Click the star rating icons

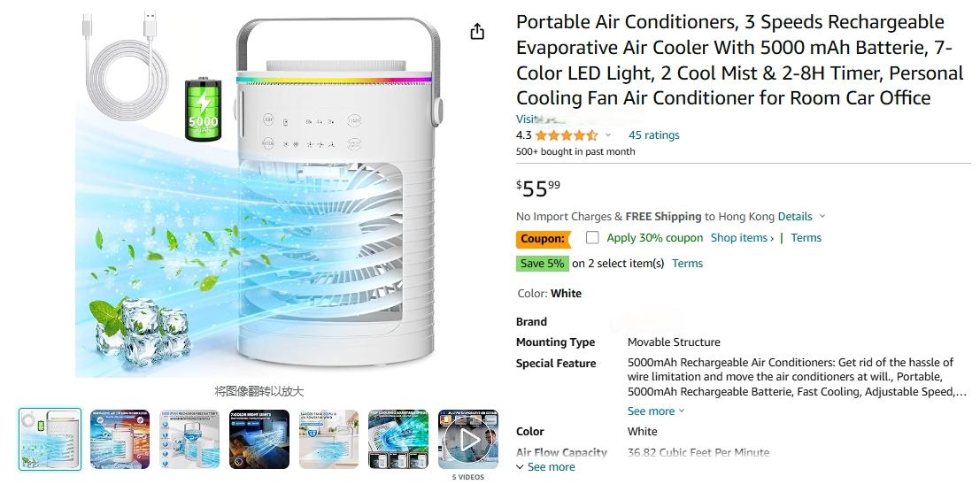pyautogui.click(x=567, y=135)
